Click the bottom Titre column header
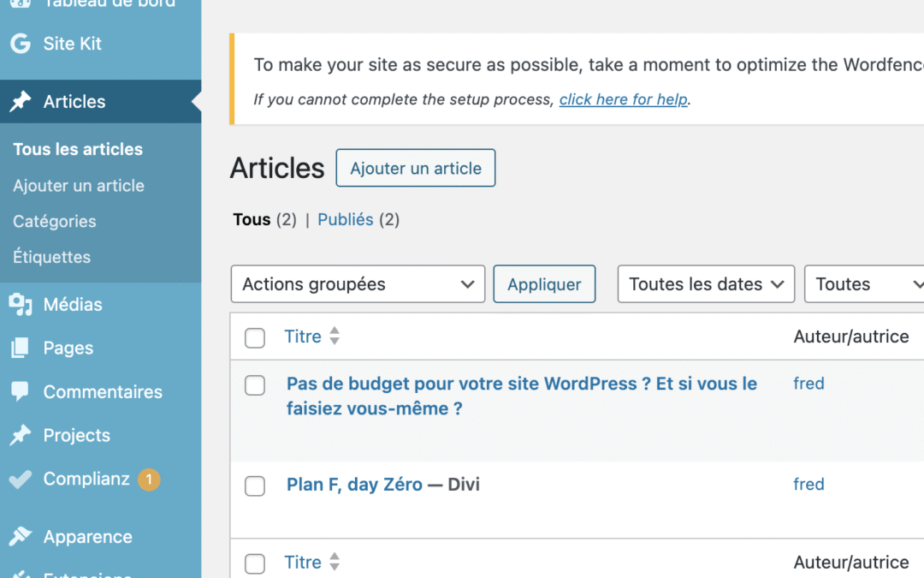This screenshot has height=578, width=924. tap(303, 562)
